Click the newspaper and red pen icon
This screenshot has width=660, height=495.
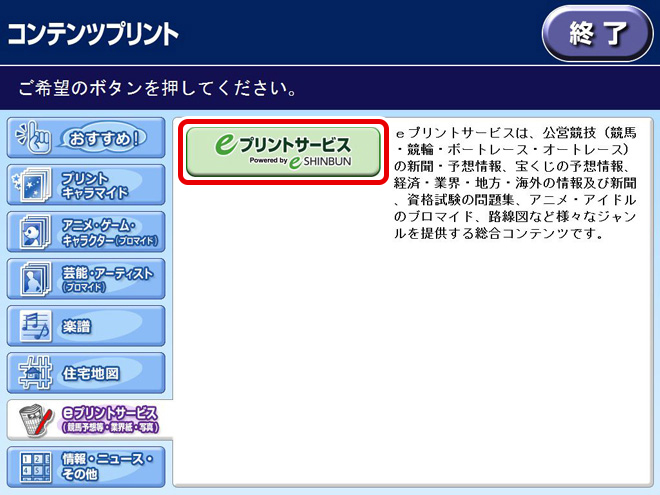(x=36, y=420)
